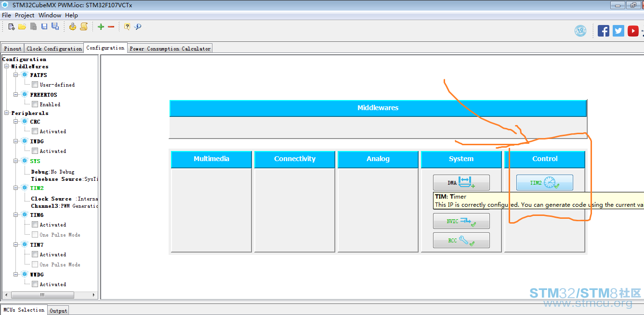The width and height of the screenshot is (644, 315).
Task: Click the Open Project folder icon
Action: 22,26
